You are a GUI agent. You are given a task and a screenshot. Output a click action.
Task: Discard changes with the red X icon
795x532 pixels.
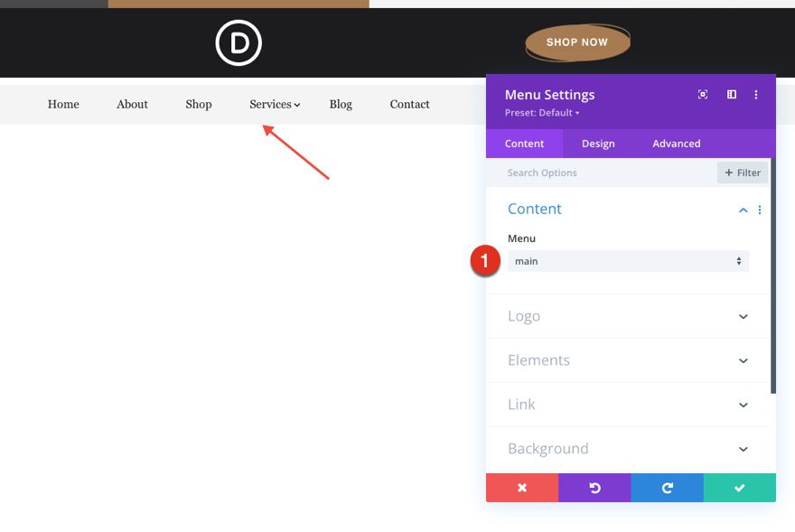pos(522,488)
